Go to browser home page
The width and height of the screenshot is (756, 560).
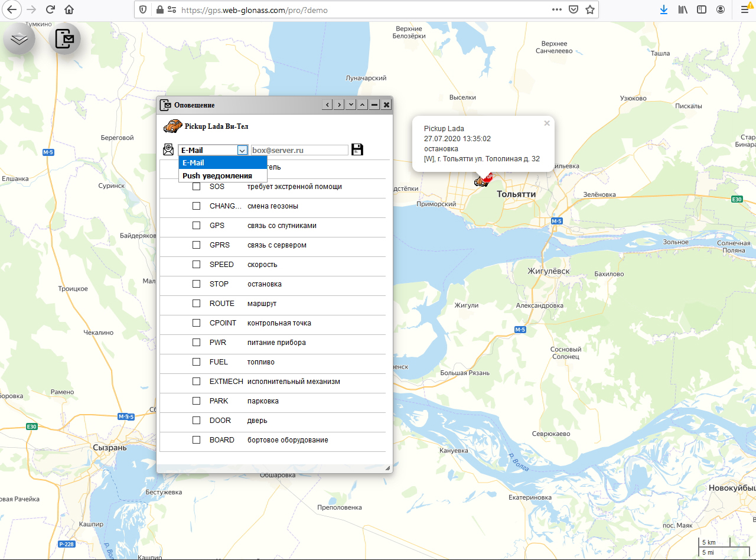pyautogui.click(x=69, y=9)
